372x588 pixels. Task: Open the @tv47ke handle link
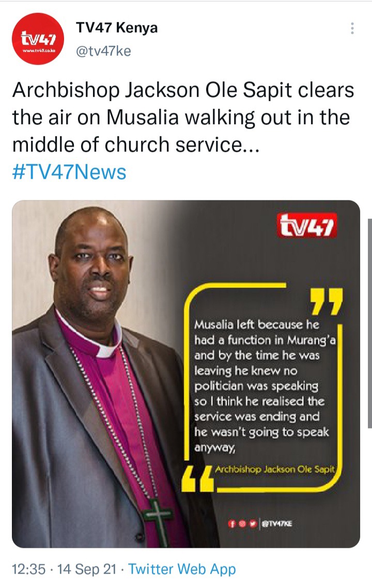[x=104, y=51]
